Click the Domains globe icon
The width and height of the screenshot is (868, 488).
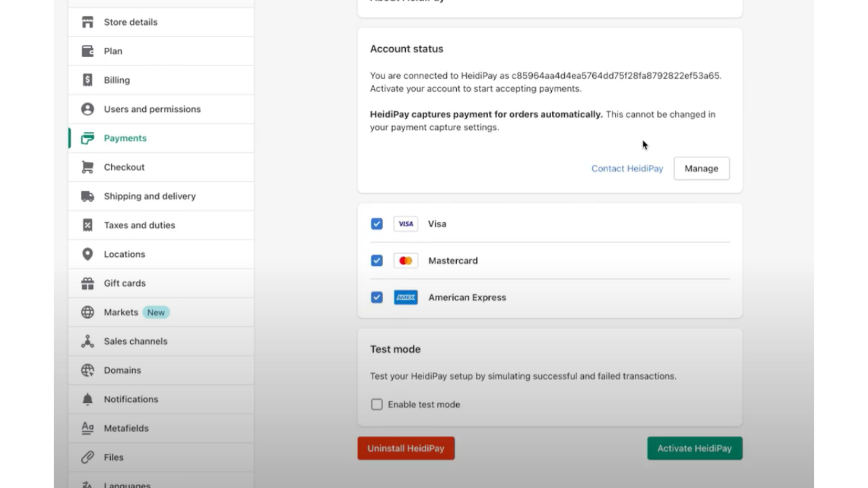point(87,370)
